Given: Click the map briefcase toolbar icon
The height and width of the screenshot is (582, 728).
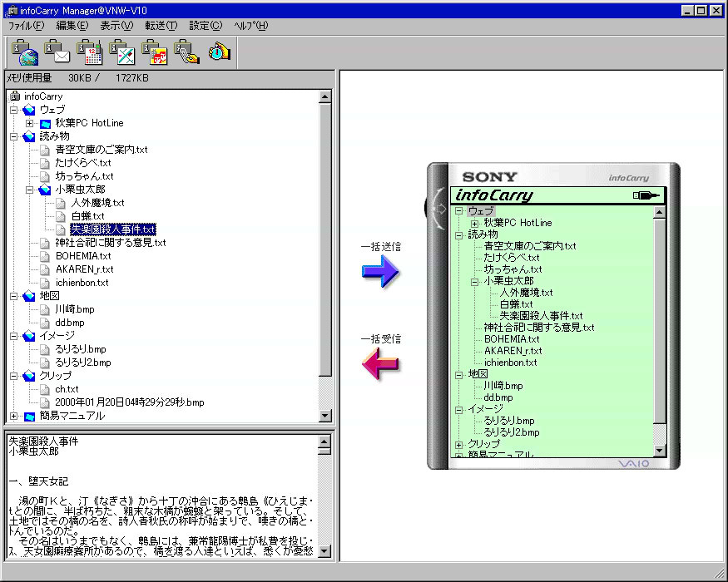Looking at the screenshot, I should point(122,52).
